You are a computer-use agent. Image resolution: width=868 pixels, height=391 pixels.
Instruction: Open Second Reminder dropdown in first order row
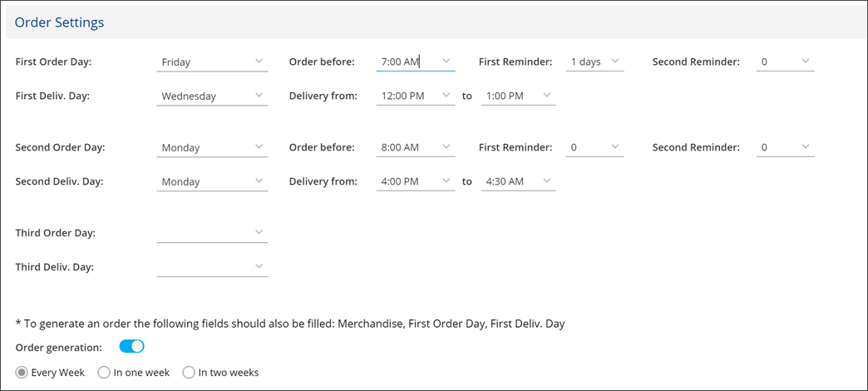[x=786, y=62]
